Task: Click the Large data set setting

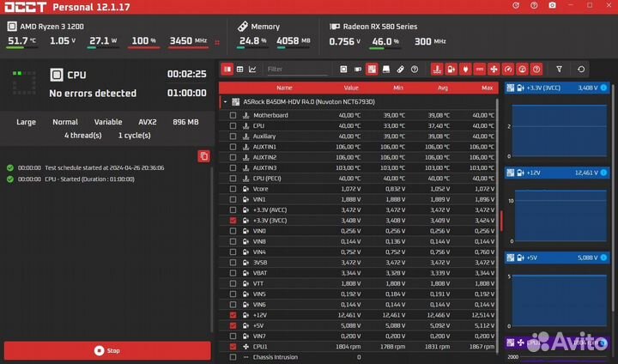Action: 26,122
